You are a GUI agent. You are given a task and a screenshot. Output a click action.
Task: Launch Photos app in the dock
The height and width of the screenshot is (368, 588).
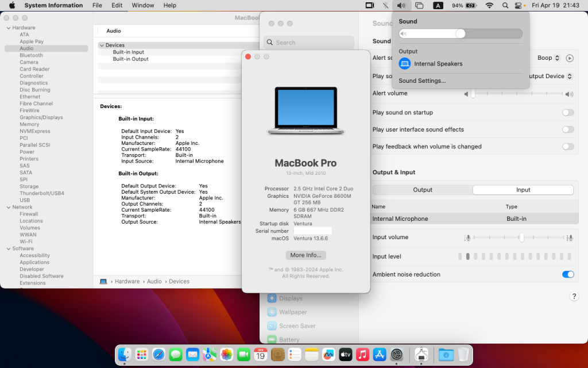pyautogui.click(x=227, y=355)
